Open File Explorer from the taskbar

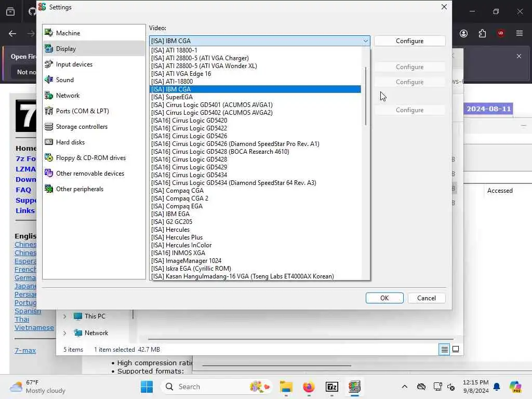click(x=286, y=387)
